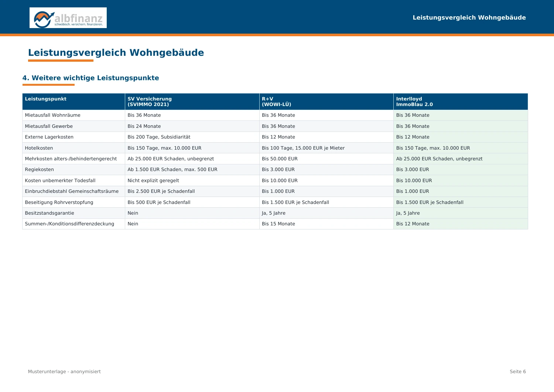Image resolution: width=554 pixels, height=392 pixels.
Task: Click the albfinanz logo
Action: click(x=68, y=18)
